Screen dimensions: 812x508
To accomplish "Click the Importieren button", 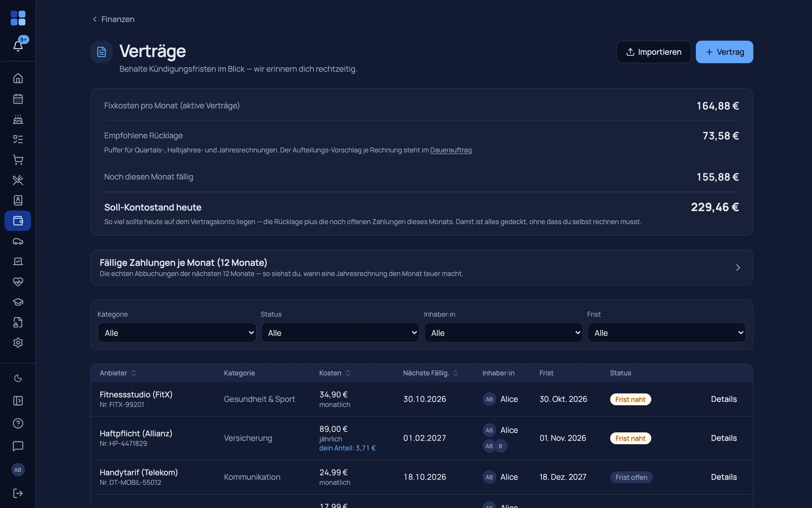I will click(x=653, y=52).
